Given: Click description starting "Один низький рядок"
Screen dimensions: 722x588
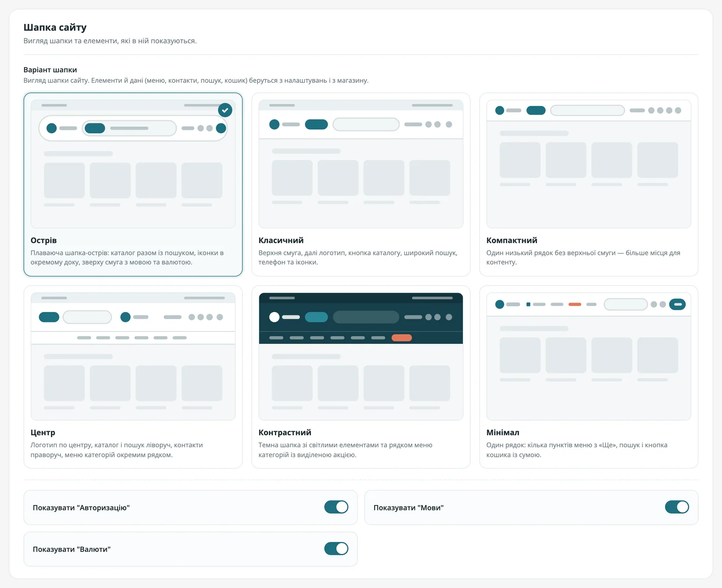Looking at the screenshot, I should coord(583,257).
